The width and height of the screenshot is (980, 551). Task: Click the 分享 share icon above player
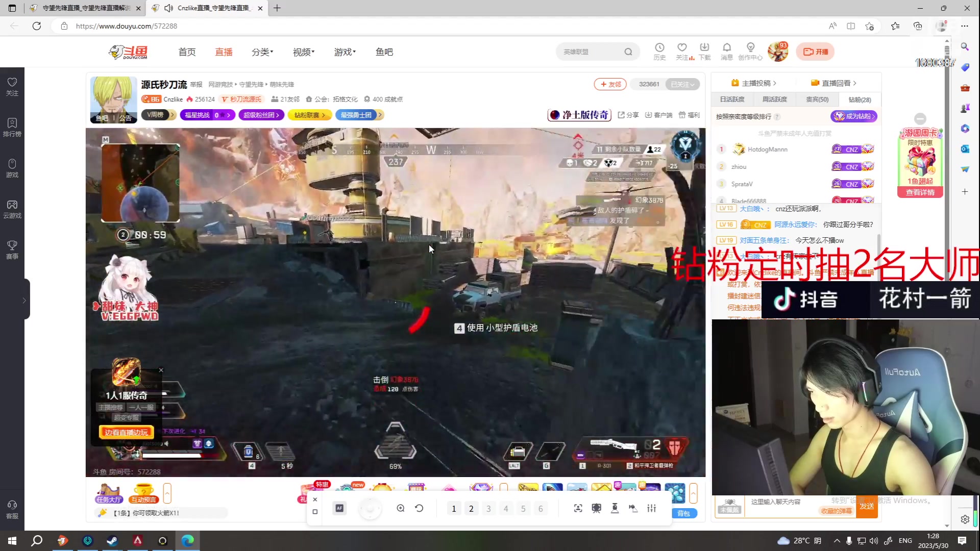click(x=628, y=115)
